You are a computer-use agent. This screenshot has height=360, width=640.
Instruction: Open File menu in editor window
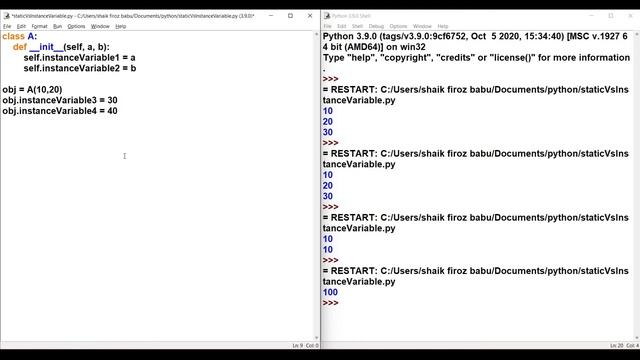[7, 26]
